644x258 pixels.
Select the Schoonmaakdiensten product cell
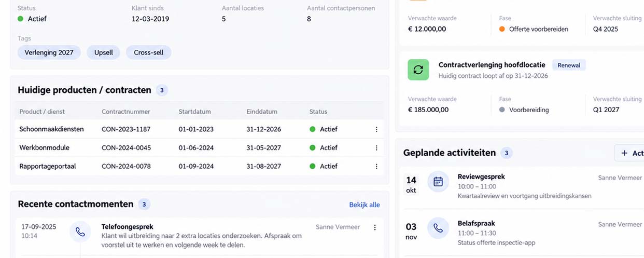(51, 129)
